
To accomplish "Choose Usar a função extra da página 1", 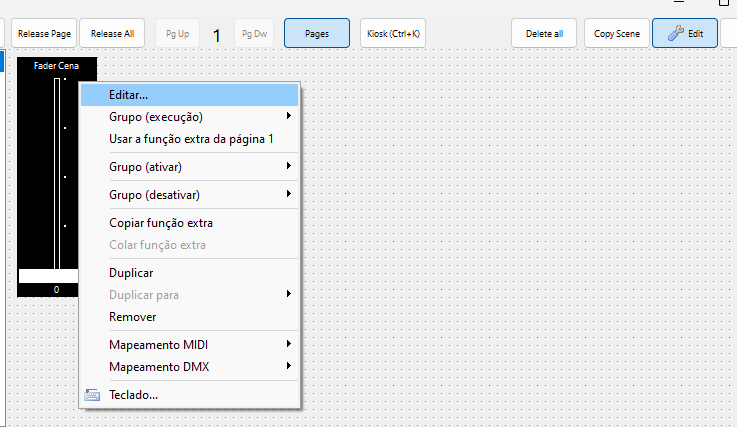I will [190, 139].
